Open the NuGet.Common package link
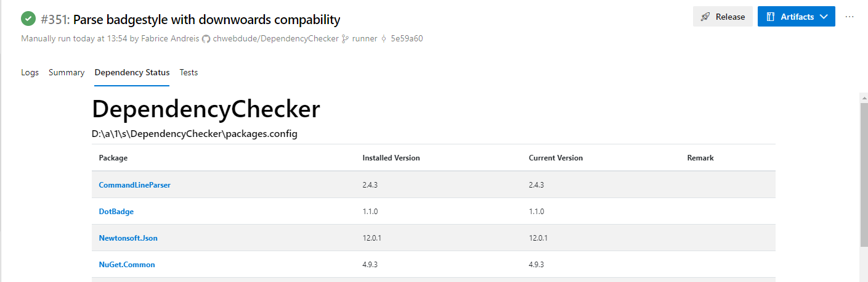 click(127, 264)
